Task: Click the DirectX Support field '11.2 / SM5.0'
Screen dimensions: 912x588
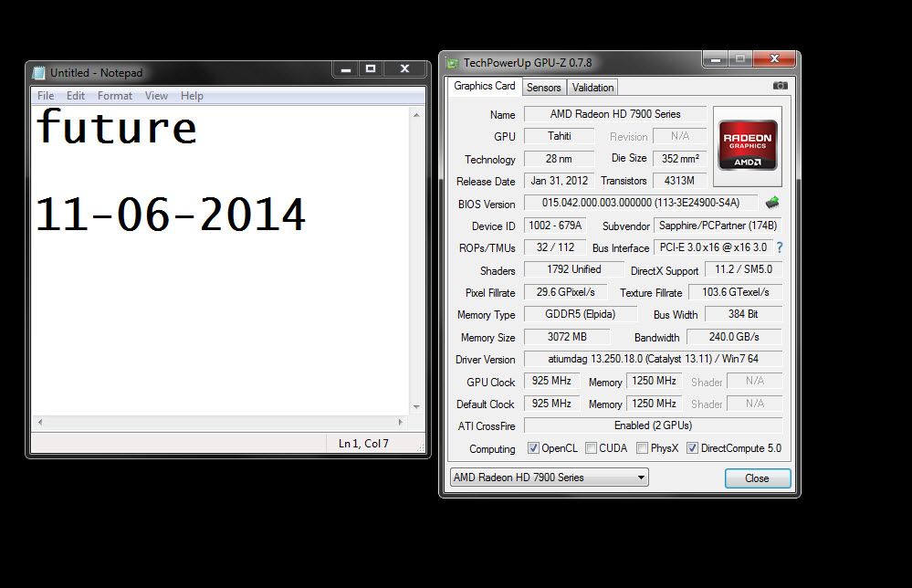Action: pyautogui.click(x=743, y=269)
